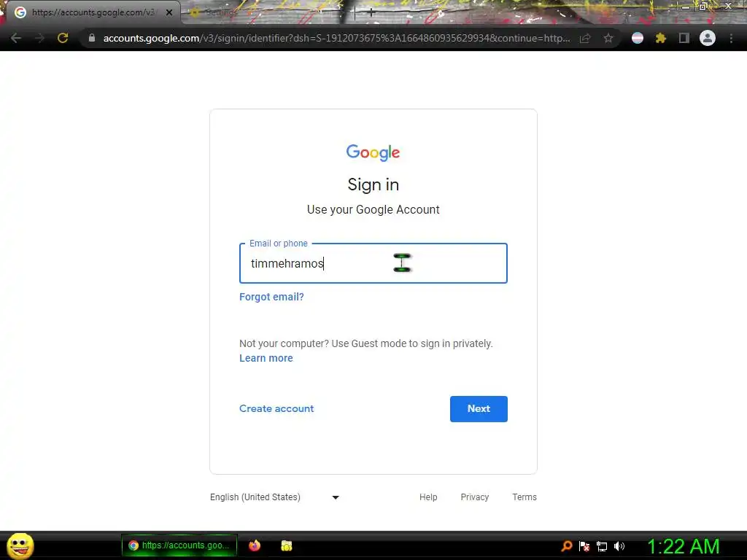Open the Chrome profile avatar menu
The width and height of the screenshot is (747, 560).
[708, 38]
